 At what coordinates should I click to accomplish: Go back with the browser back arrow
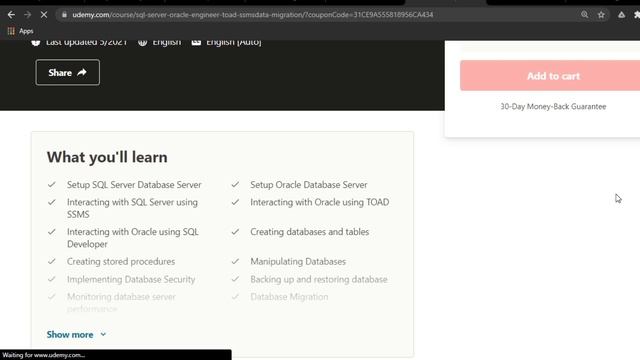11,15
